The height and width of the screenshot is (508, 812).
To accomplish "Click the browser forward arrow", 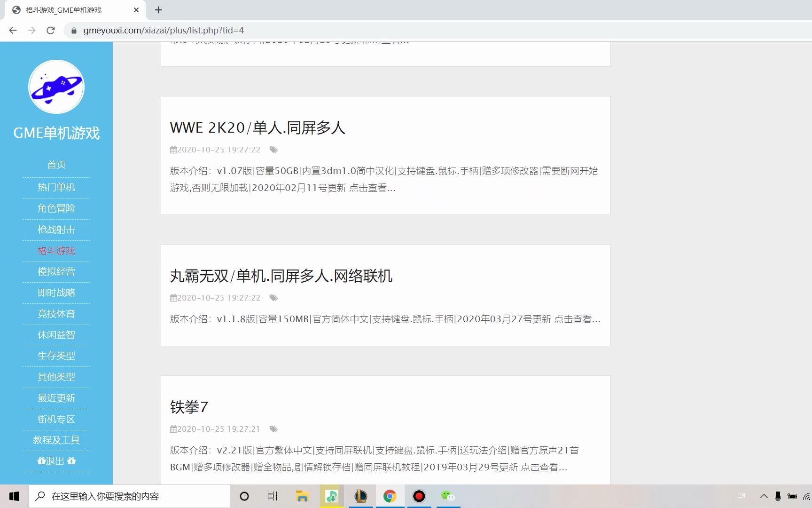I will [32, 30].
